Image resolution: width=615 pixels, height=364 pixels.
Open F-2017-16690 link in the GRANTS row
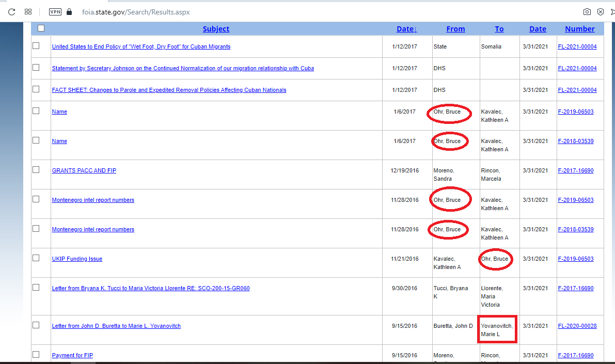pyautogui.click(x=575, y=170)
